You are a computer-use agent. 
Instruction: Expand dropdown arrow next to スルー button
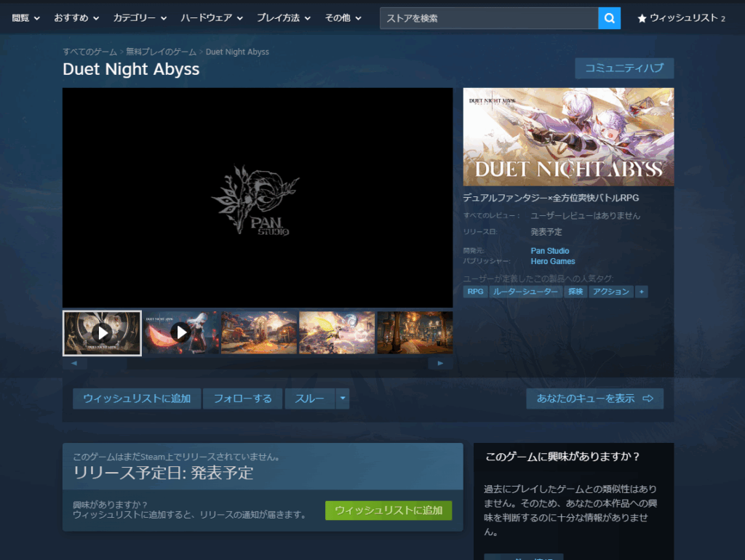pyautogui.click(x=342, y=399)
